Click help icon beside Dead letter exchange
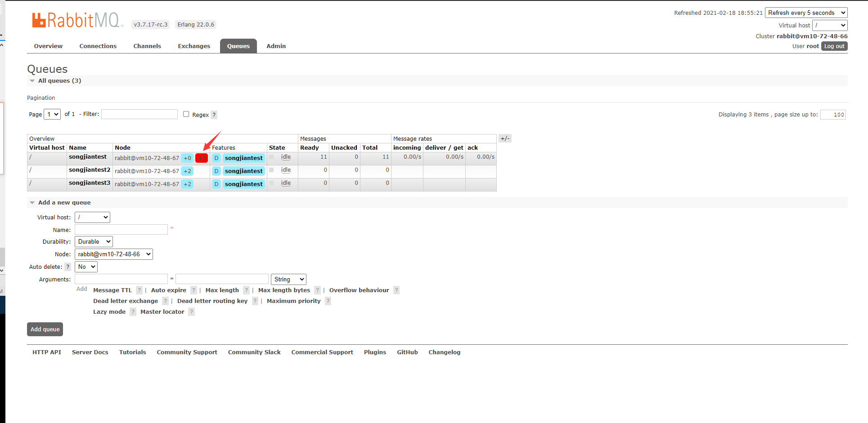868x423 pixels. point(165,301)
